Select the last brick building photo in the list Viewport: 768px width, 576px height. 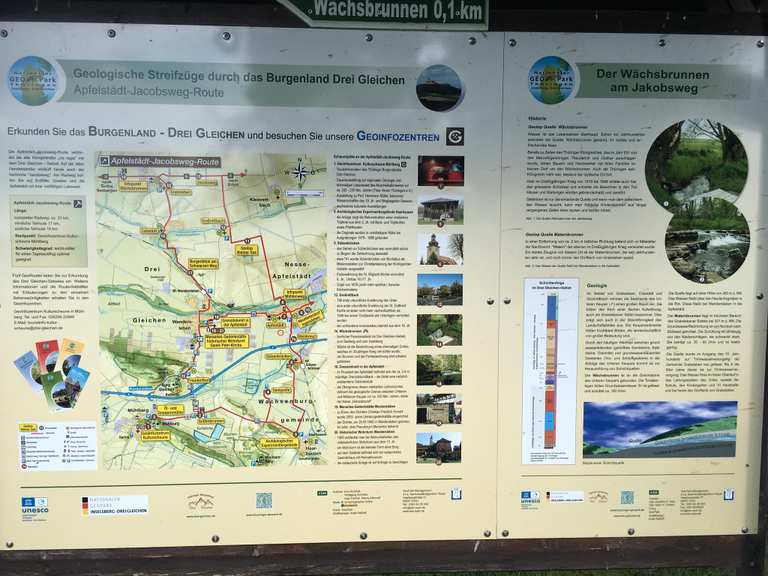439,448
